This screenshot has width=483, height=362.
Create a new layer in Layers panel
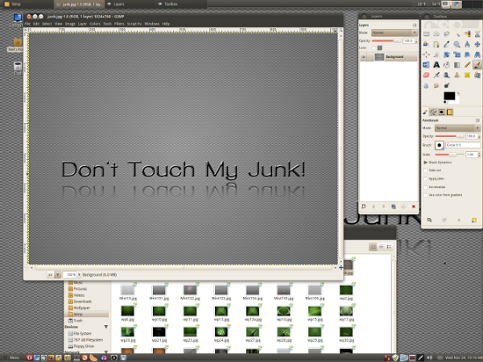point(364,207)
